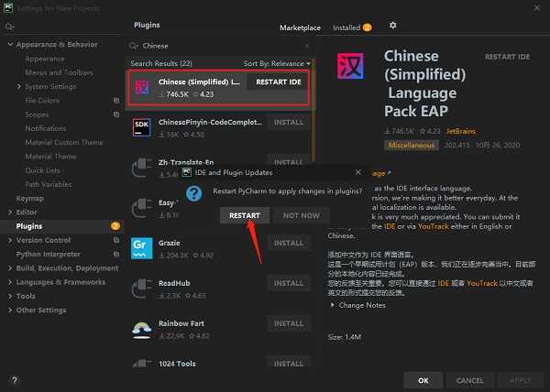This screenshot has height=392, width=550.
Task: Clear the Chinese plugin search text
Action: pyautogui.click(x=307, y=46)
